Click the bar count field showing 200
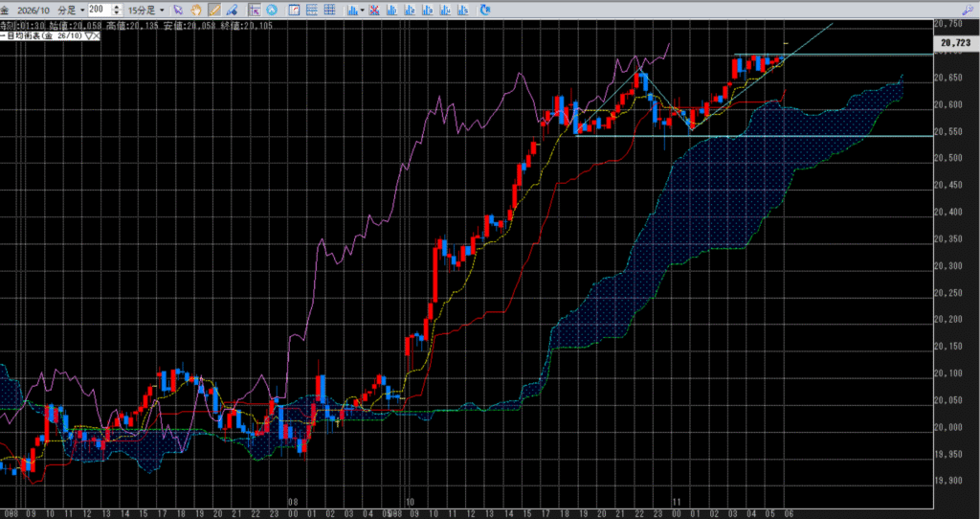980x519 pixels. (99, 10)
